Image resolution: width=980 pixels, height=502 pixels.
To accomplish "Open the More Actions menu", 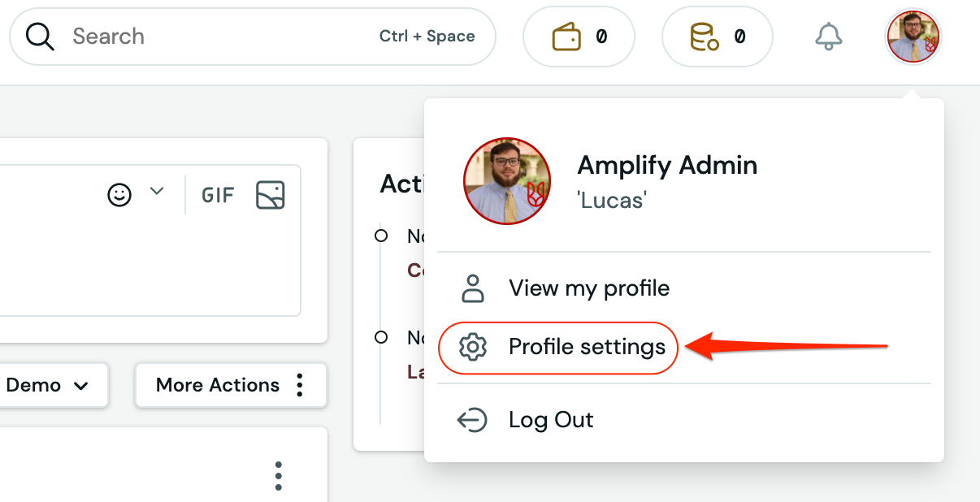I will pos(230,385).
